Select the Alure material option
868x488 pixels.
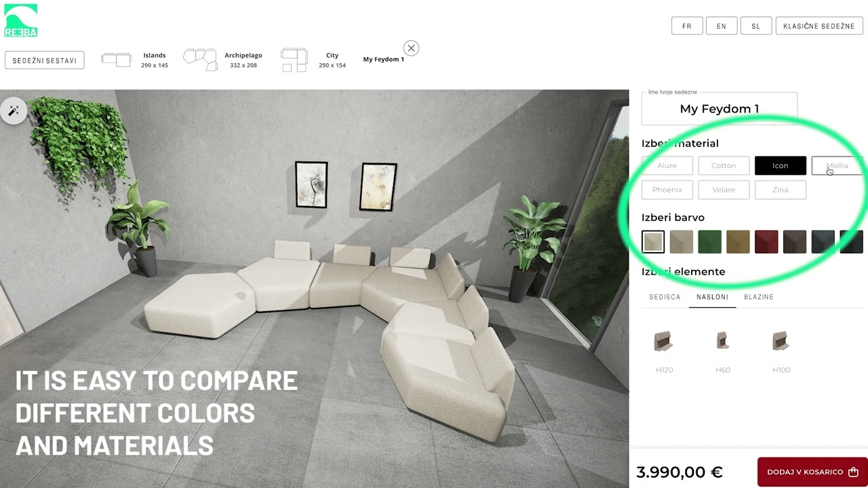pyautogui.click(x=667, y=165)
